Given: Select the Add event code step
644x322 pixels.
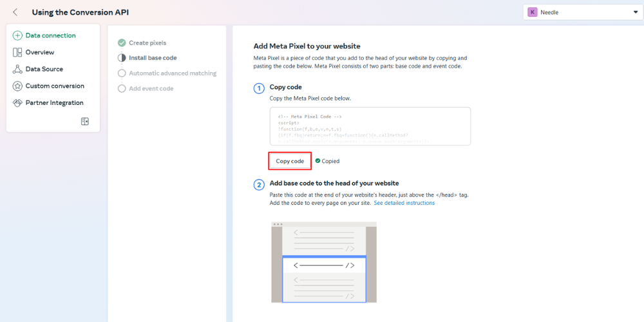Looking at the screenshot, I should coord(151,88).
